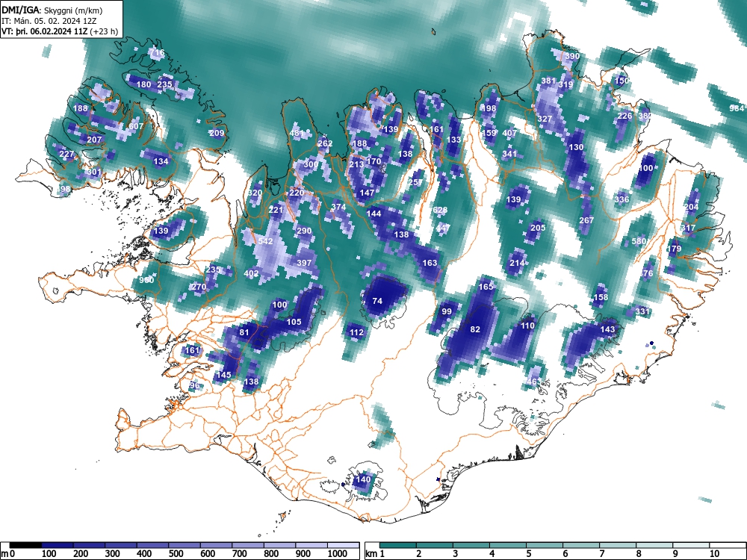Click the visibility value 165 on the map

[x=486, y=287]
